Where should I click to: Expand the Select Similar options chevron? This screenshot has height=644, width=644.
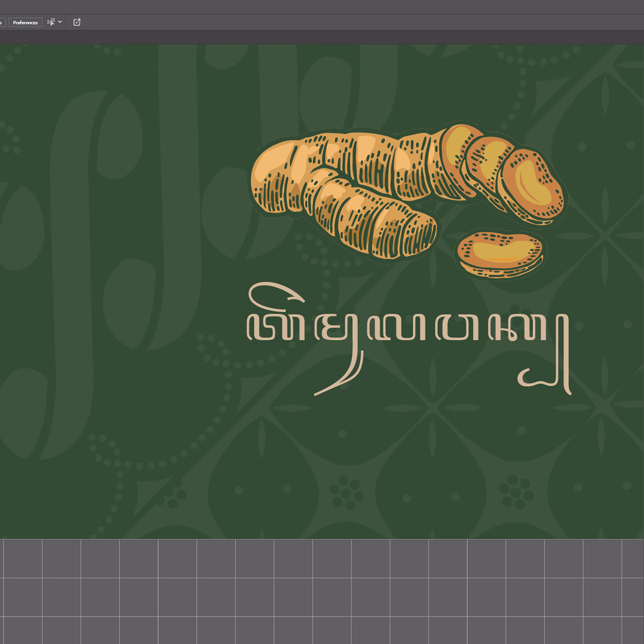(x=60, y=22)
